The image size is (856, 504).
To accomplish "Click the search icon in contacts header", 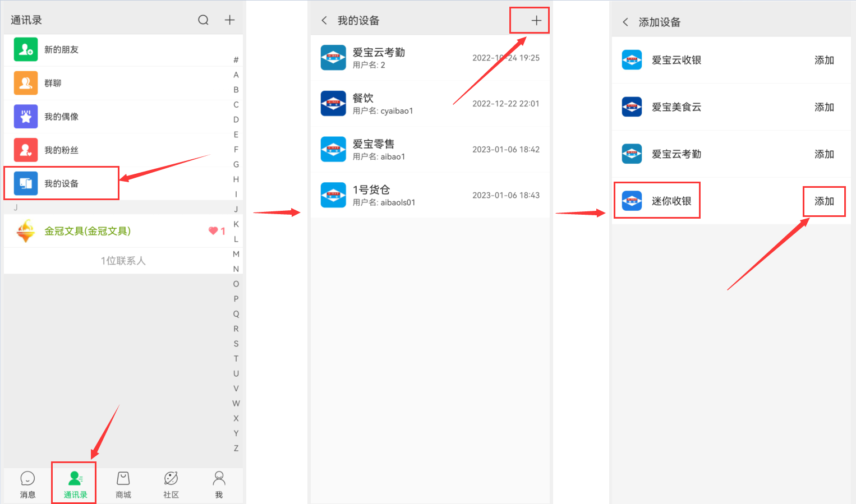I will coord(203,20).
